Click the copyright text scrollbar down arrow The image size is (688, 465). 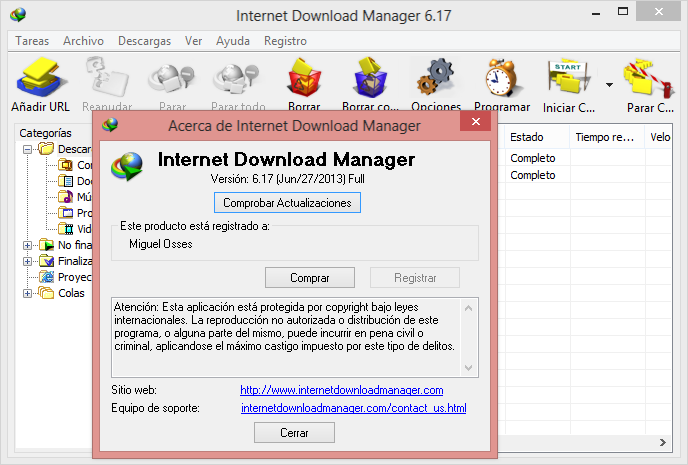pyautogui.click(x=468, y=367)
